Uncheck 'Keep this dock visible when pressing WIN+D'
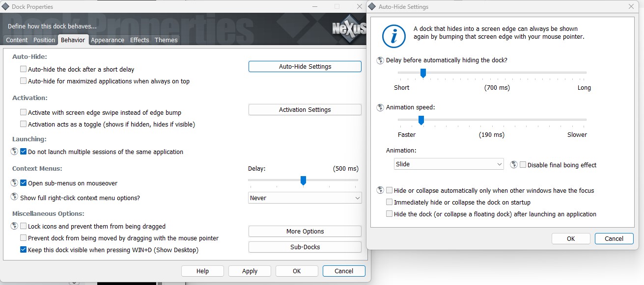 coord(23,250)
